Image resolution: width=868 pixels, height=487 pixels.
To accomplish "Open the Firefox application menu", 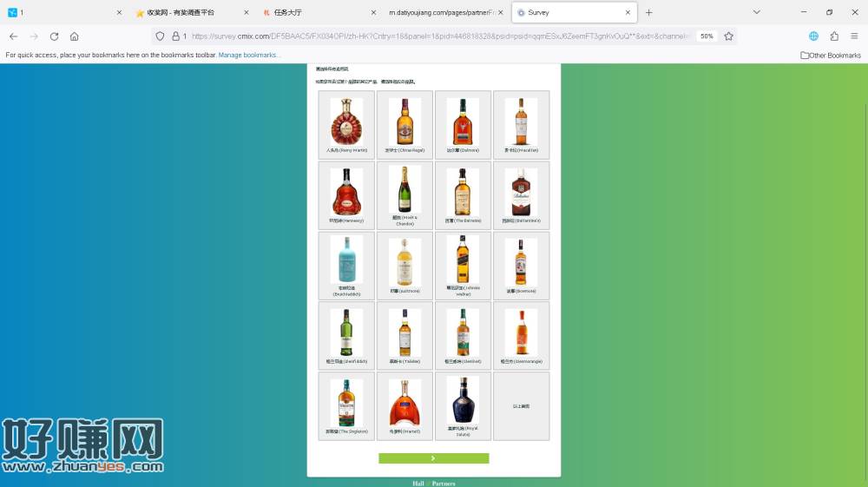I will pos(855,36).
